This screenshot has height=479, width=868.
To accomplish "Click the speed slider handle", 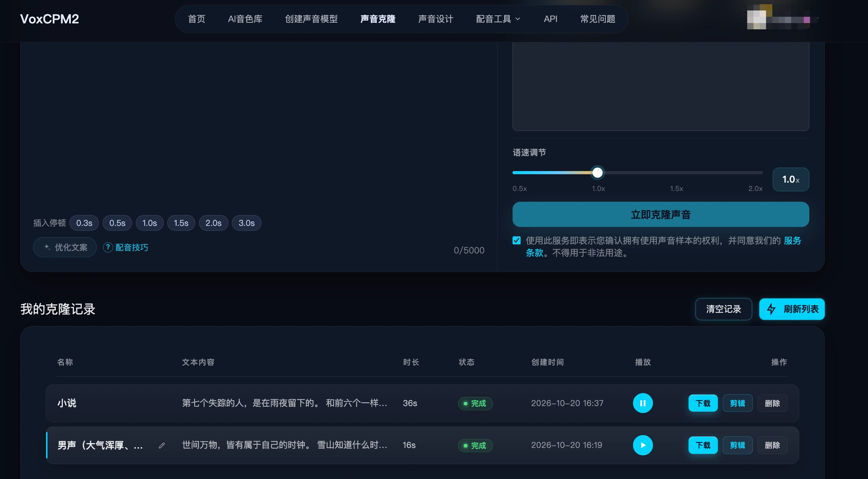I will click(598, 172).
